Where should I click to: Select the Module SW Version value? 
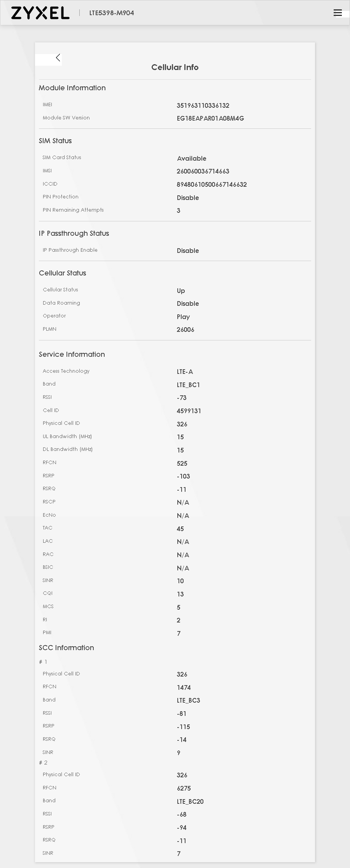click(210, 118)
